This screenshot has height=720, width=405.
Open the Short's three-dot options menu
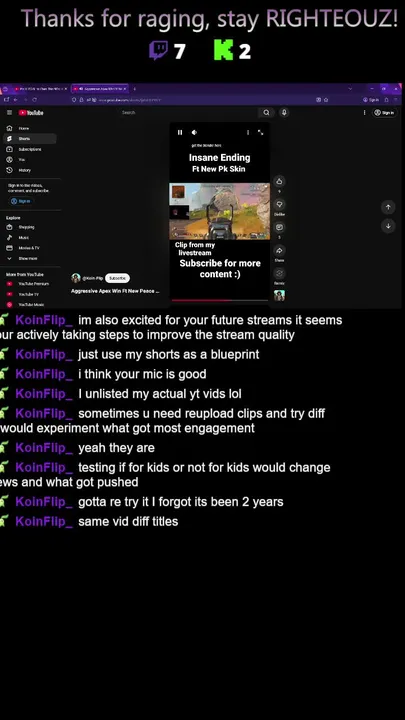coord(248,132)
